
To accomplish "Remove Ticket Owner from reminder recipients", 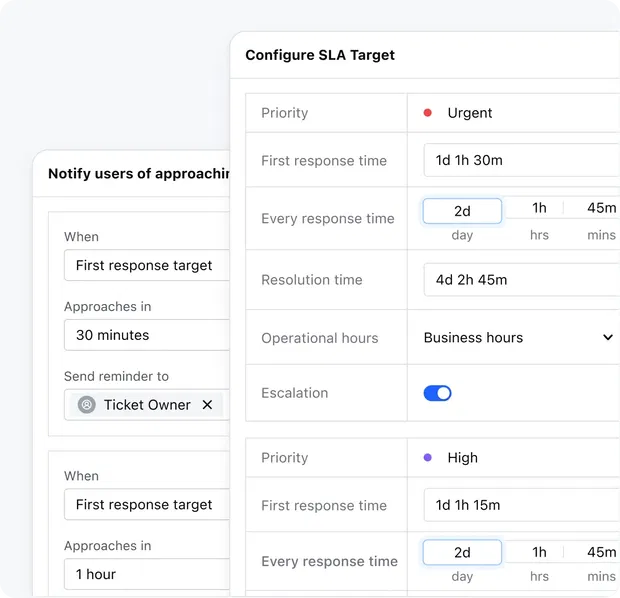I will [x=207, y=405].
